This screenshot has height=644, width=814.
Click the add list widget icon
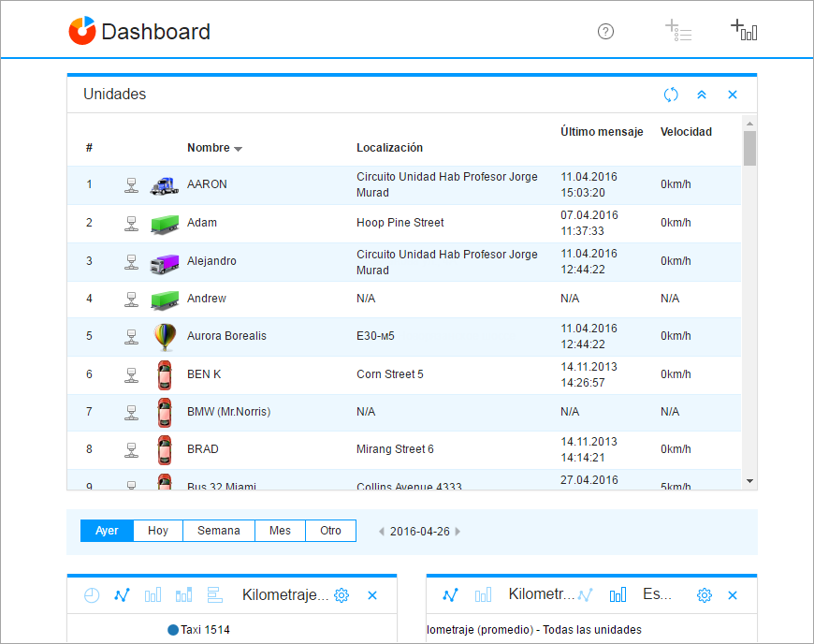(x=678, y=31)
